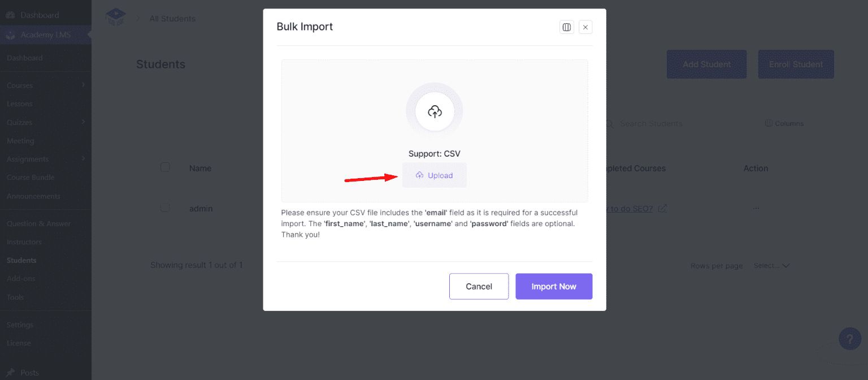The width and height of the screenshot is (868, 380).
Task: Click the Columns icon above the student table
Action: [x=769, y=123]
